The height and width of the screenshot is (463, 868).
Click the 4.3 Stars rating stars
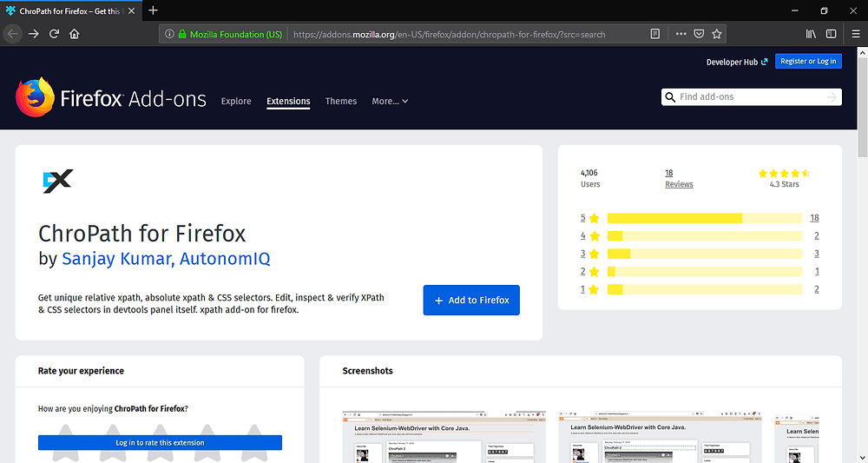pos(785,174)
